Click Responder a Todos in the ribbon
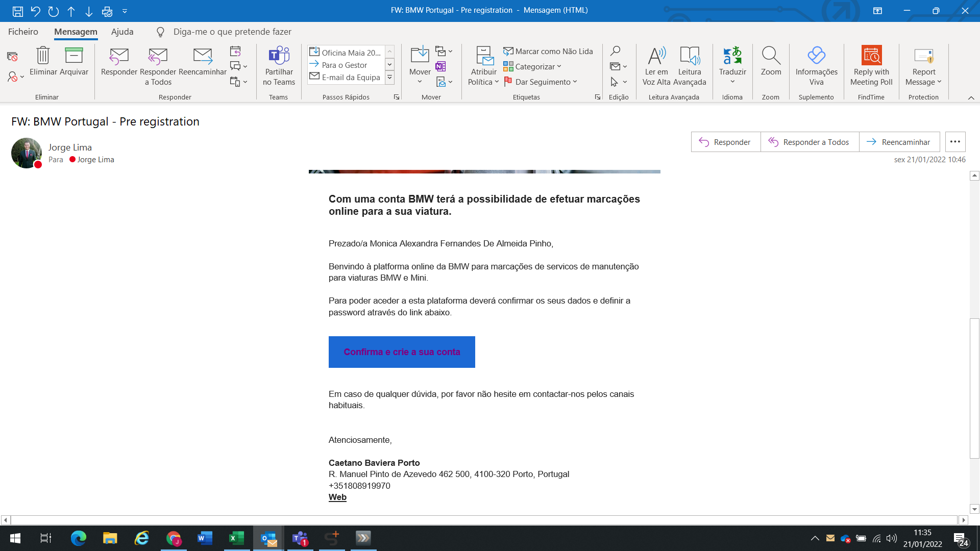This screenshot has height=551, width=980. point(158,66)
